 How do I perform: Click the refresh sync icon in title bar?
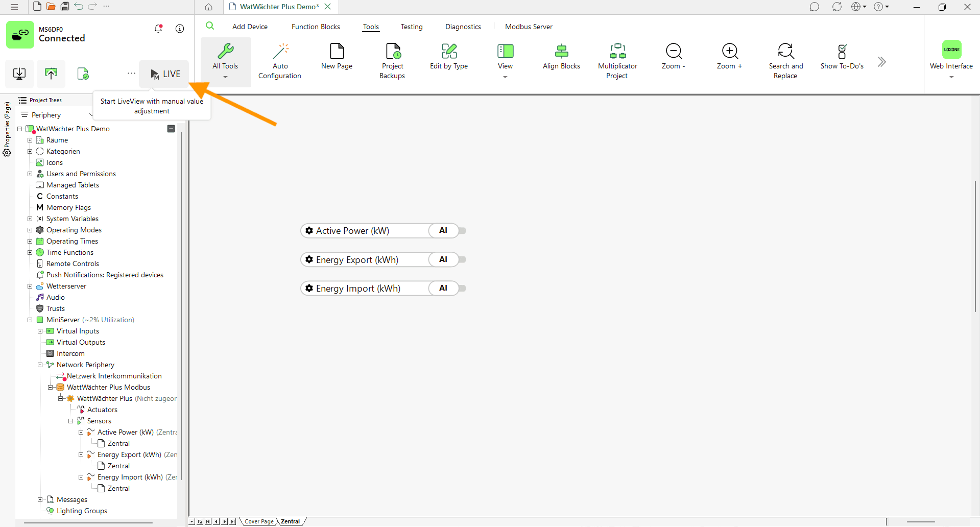(837, 7)
